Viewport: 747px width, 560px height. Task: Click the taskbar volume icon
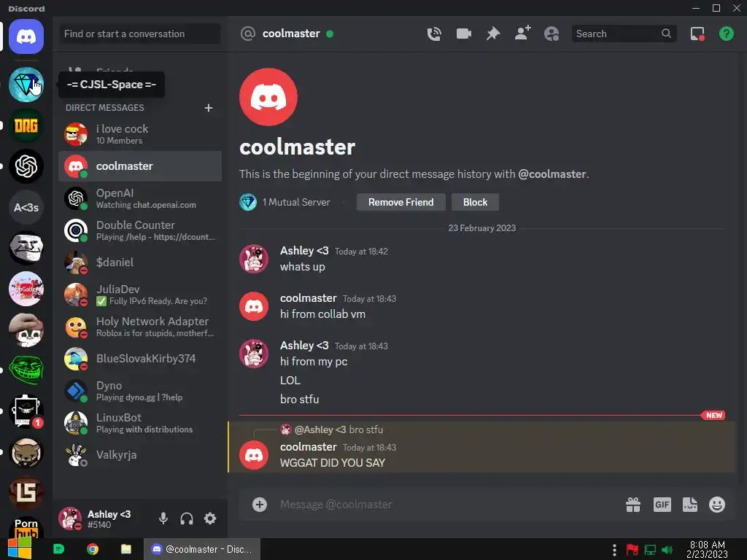[667, 550]
